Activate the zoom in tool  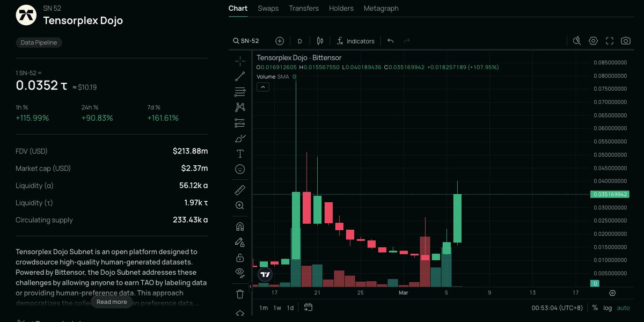click(x=240, y=205)
